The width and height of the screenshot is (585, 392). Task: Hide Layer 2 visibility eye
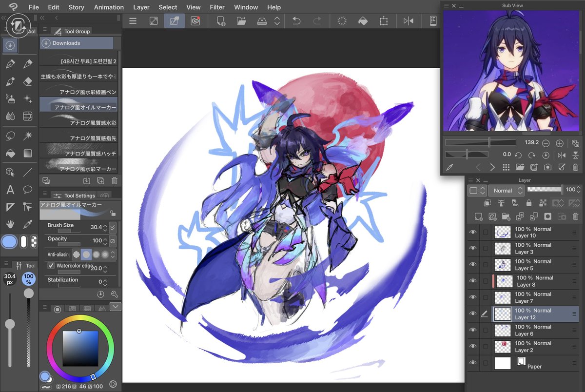tap(472, 346)
